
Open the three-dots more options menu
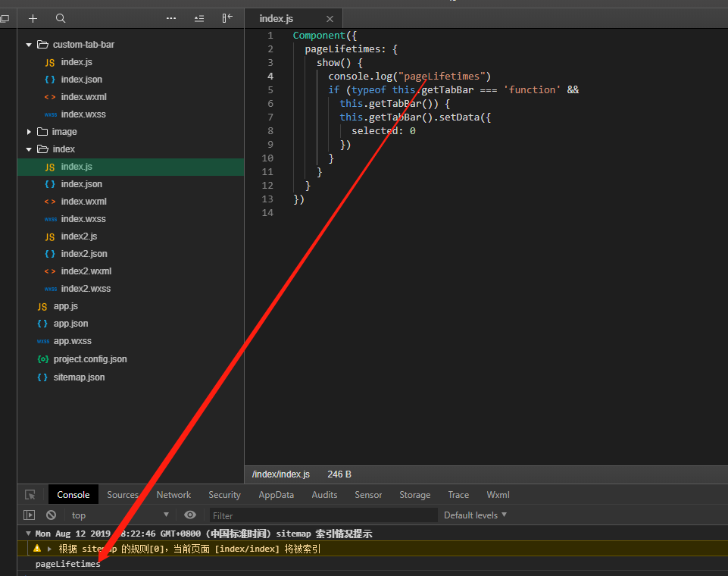pos(171,19)
